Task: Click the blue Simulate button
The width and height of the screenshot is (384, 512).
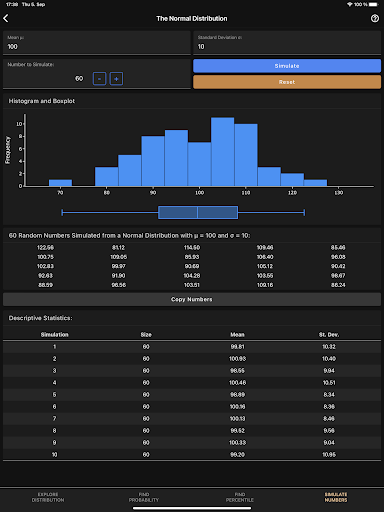Action: (287, 66)
